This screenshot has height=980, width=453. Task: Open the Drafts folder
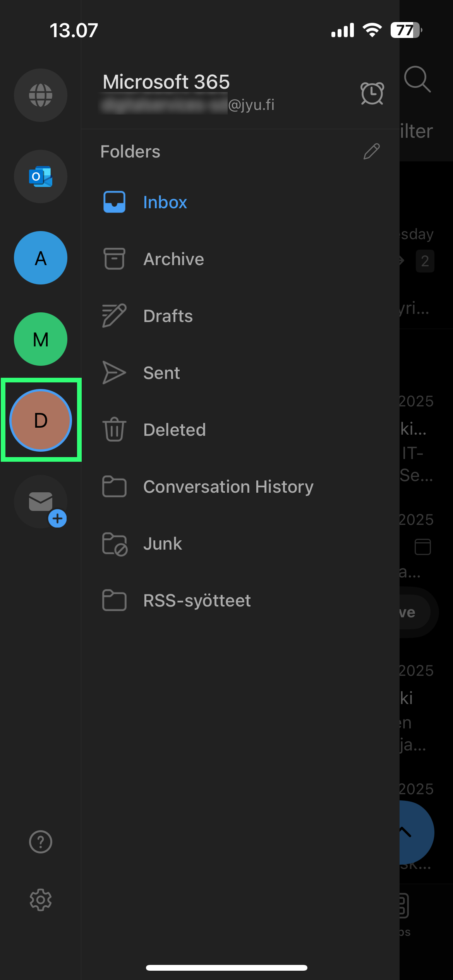(240, 316)
